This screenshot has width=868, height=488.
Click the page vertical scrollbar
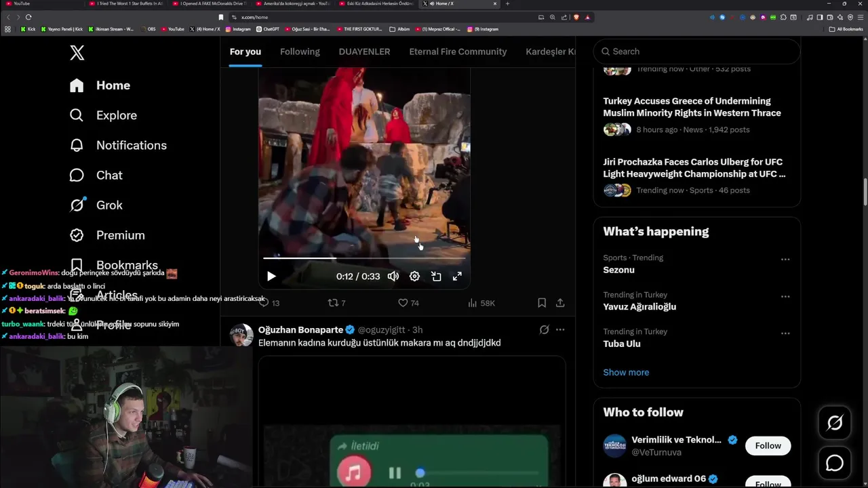(x=865, y=192)
